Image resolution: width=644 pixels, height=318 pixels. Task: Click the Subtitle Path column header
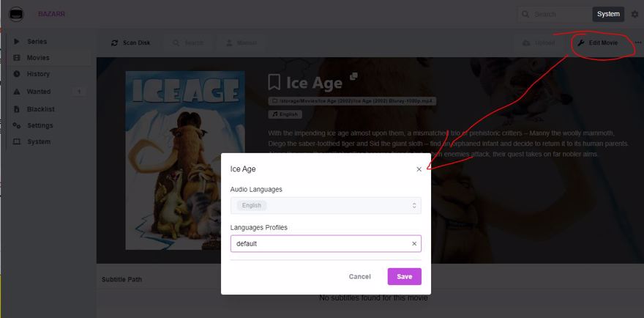[122, 279]
